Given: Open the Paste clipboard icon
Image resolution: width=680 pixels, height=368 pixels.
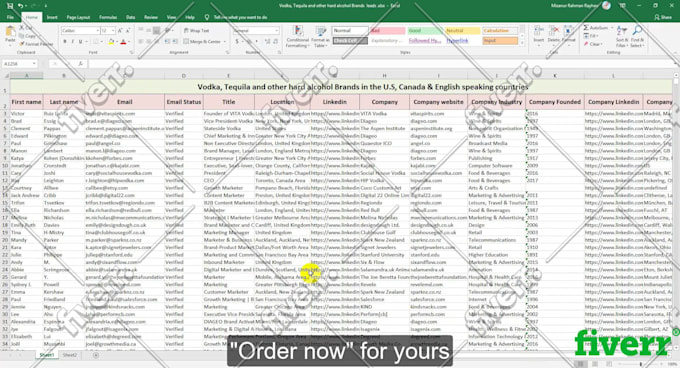Looking at the screenshot, I should (10, 32).
